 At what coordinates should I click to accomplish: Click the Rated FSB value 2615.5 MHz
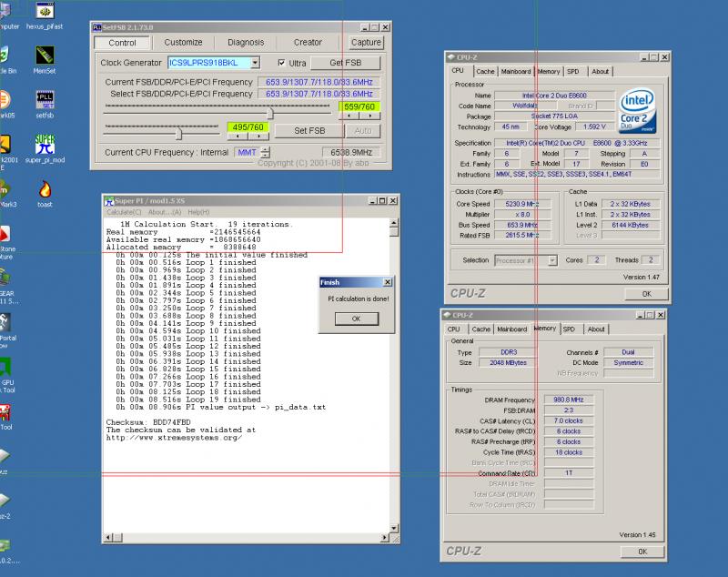click(522, 236)
